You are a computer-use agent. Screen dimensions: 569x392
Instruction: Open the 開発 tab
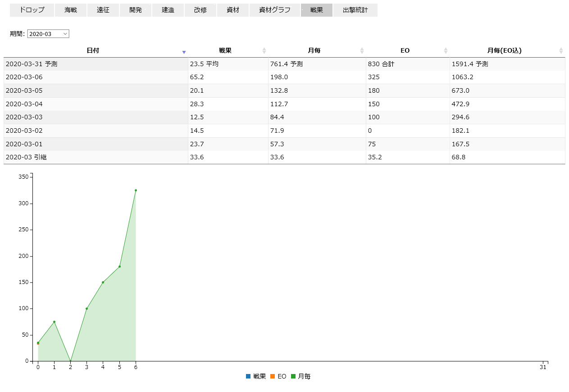coord(136,10)
